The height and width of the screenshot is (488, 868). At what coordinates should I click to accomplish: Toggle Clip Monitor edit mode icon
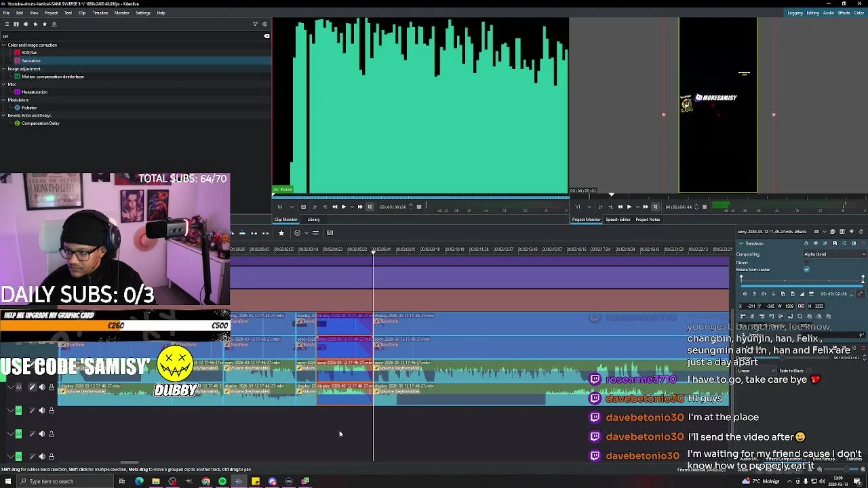point(370,207)
